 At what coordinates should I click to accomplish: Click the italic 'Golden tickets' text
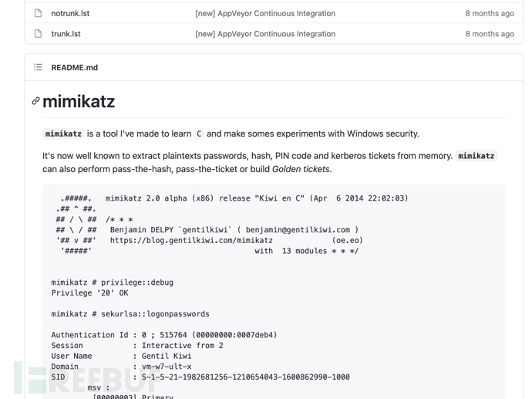[301, 169]
